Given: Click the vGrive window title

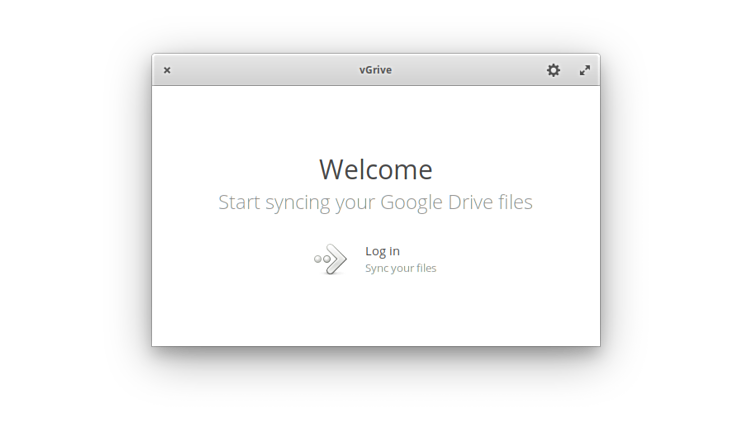Looking at the screenshot, I should (376, 70).
